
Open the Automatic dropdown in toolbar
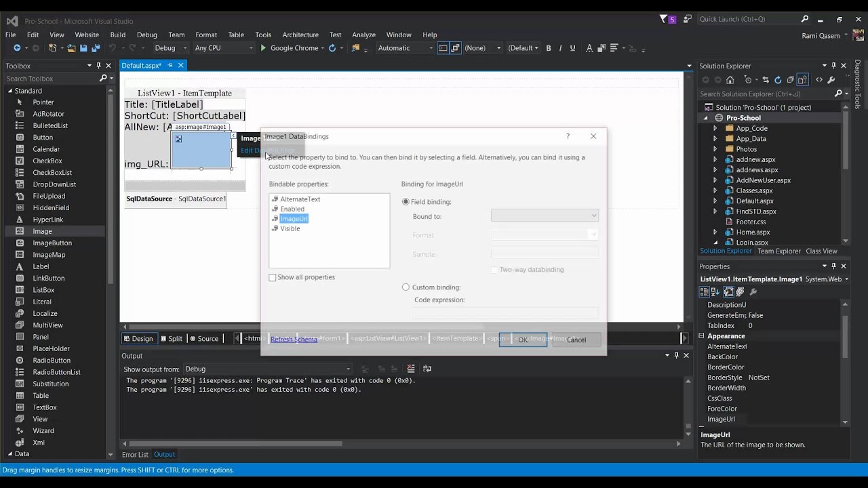pos(405,48)
